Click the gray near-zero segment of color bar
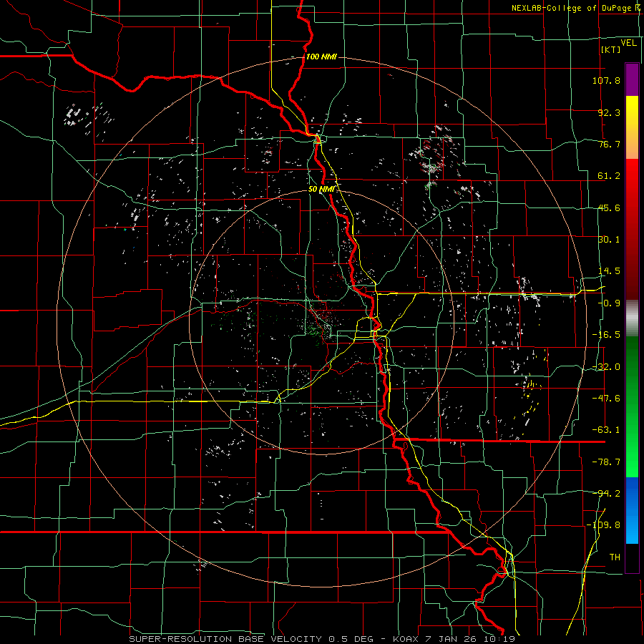Image resolution: width=644 pixels, height=644 pixels. (x=632, y=318)
